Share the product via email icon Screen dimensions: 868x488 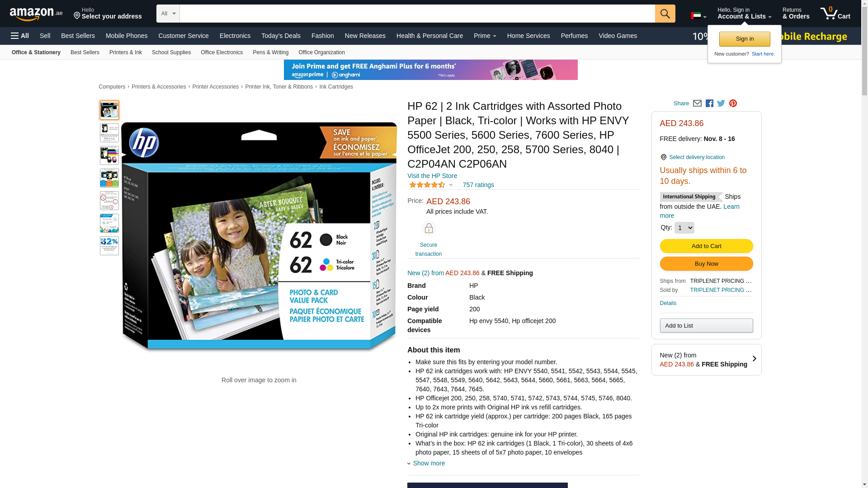697,103
